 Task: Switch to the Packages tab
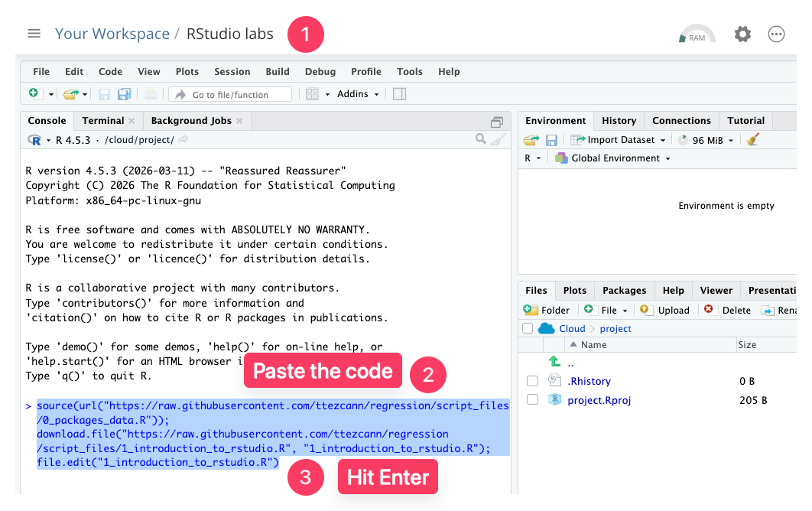[624, 290]
